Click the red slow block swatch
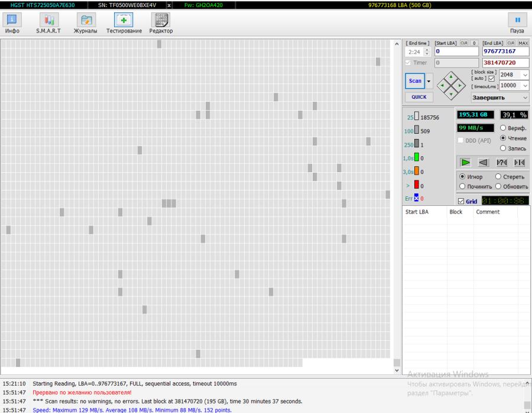Image resolution: width=532 pixels, height=413 pixels. (416, 185)
